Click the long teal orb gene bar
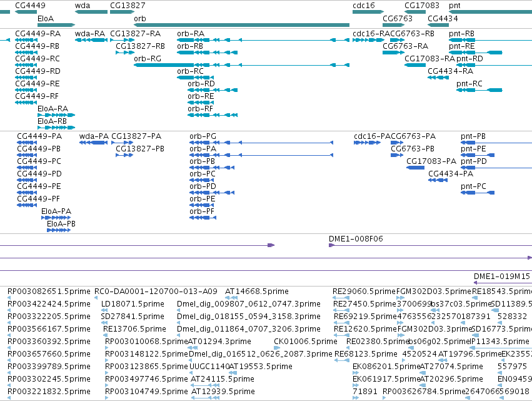The image size is (532, 401). 241,25
